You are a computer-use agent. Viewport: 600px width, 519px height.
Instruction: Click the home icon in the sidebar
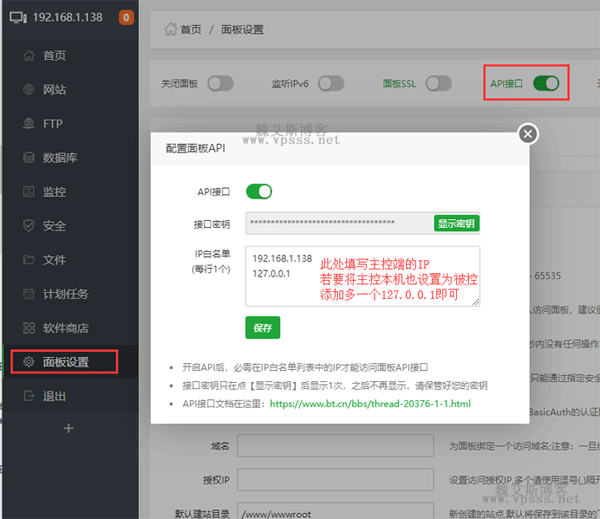[27, 56]
